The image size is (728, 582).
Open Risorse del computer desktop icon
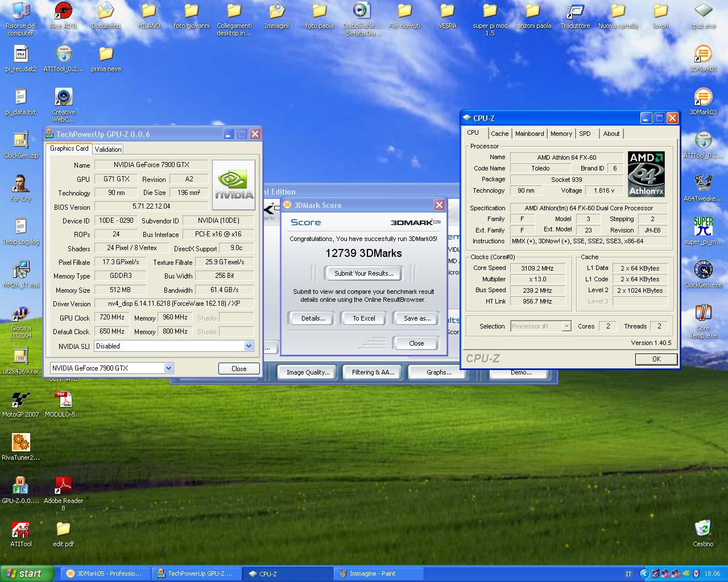[20, 18]
